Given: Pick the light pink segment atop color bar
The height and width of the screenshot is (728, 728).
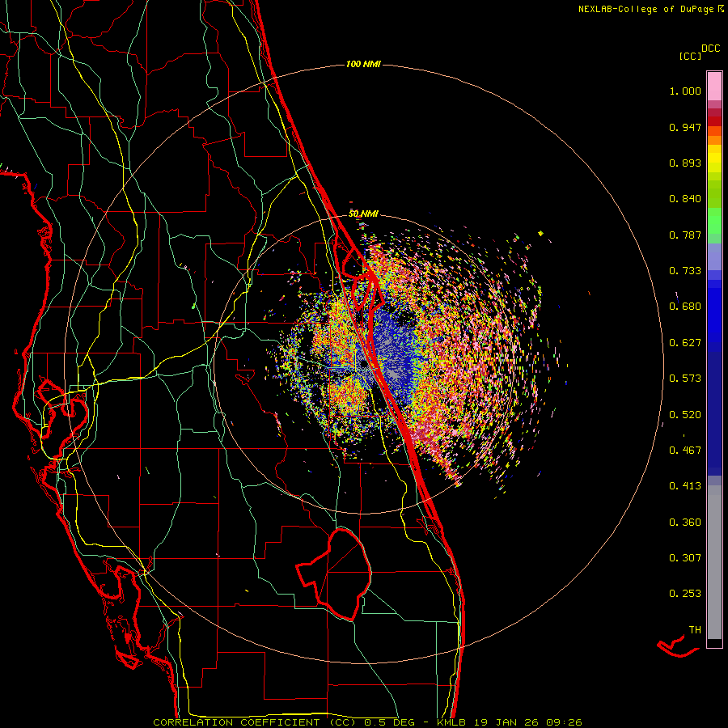Looking at the screenshot, I should point(714,86).
